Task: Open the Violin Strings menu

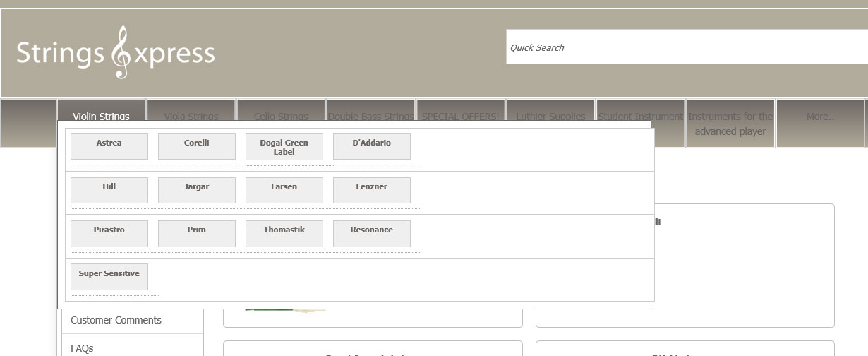Action: tap(102, 117)
